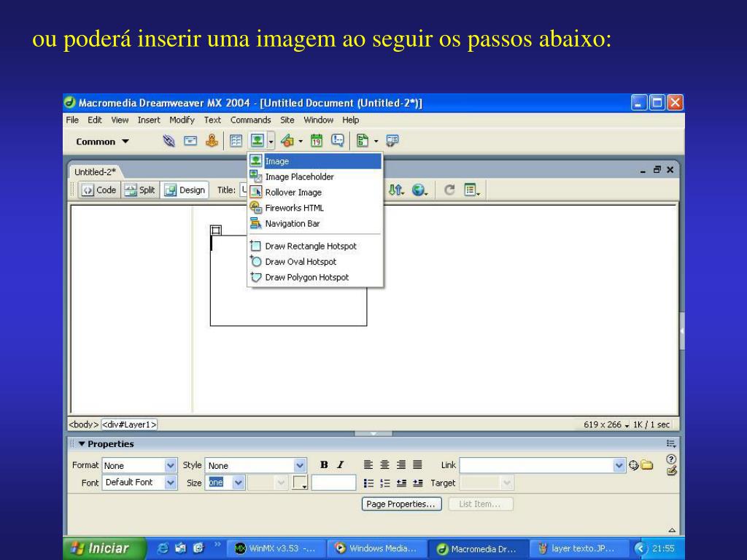Viewport: 747px width, 560px height.
Task: Switch to Split view
Action: [x=139, y=190]
